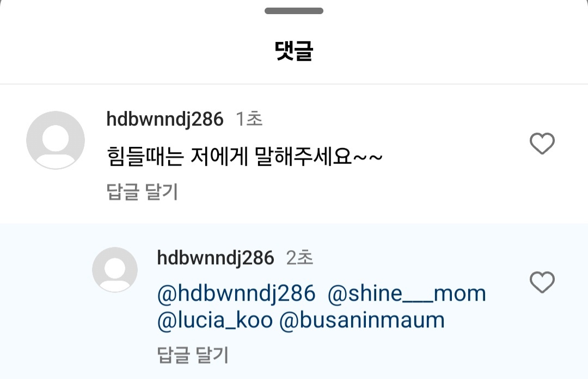Visit the @busaninmaum mentioned profile
The height and width of the screenshot is (379, 588).
click(x=362, y=321)
